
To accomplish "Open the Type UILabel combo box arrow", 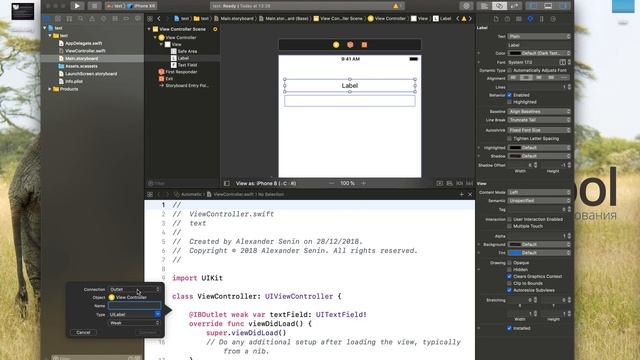I will click(x=158, y=314).
